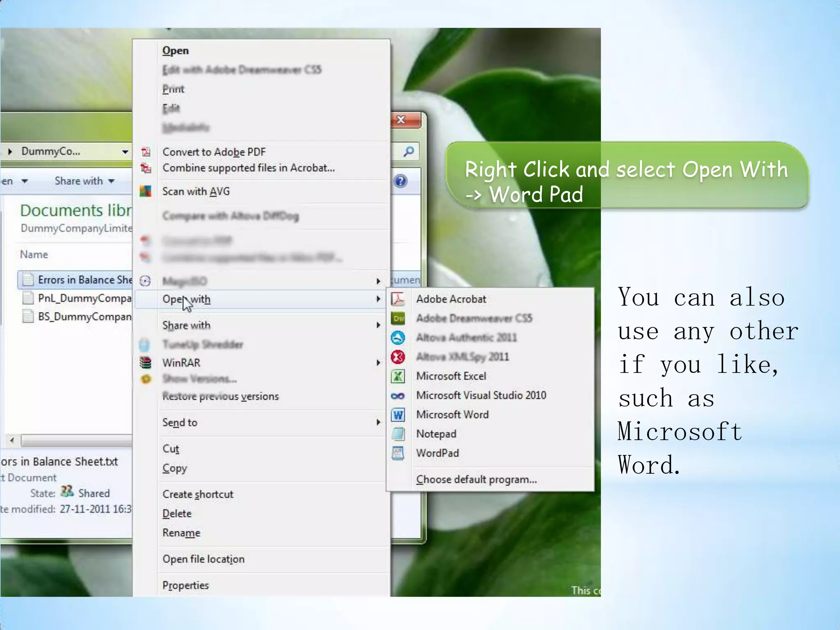Select Copy from the context menu
Screen dimensions: 840x630
click(175, 468)
